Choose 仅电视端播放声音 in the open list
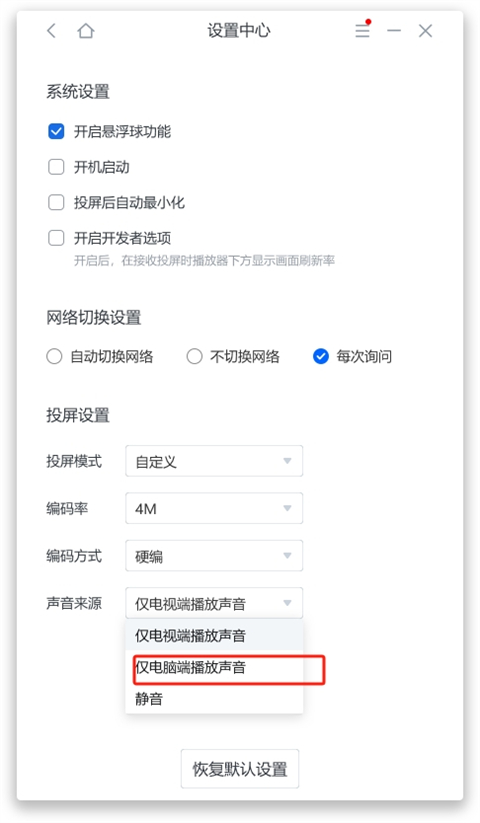The width and height of the screenshot is (480, 823). [x=214, y=636]
